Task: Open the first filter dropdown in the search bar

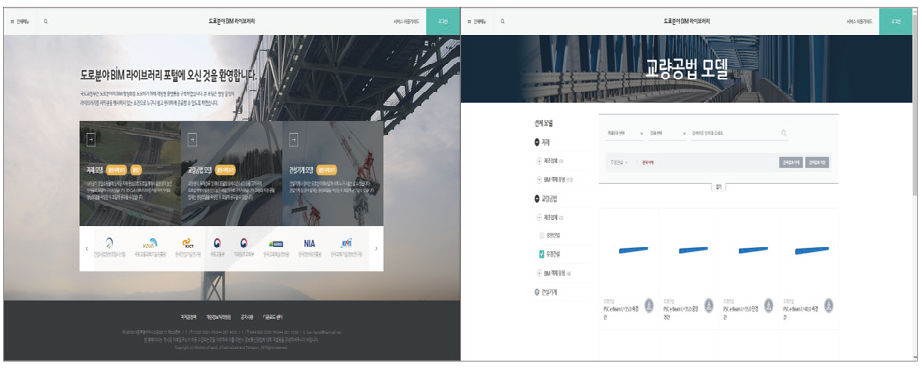Action: [624, 133]
